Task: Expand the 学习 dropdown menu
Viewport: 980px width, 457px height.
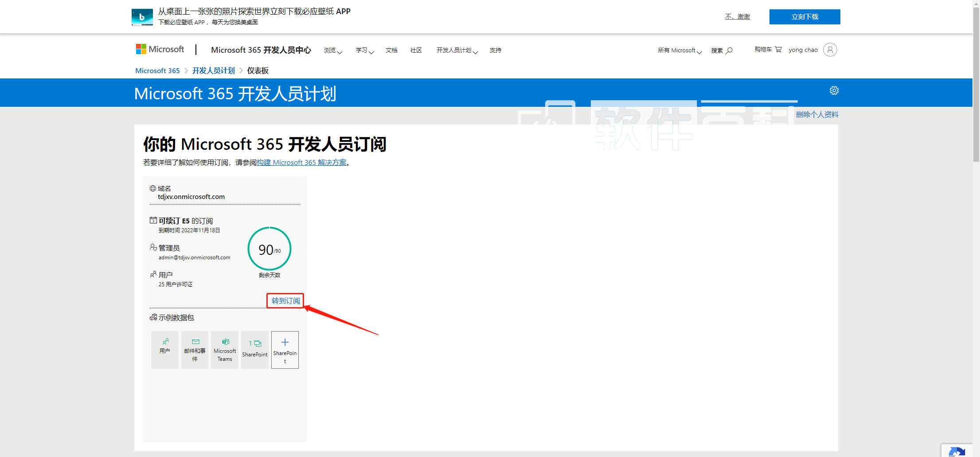Action: pyautogui.click(x=364, y=51)
